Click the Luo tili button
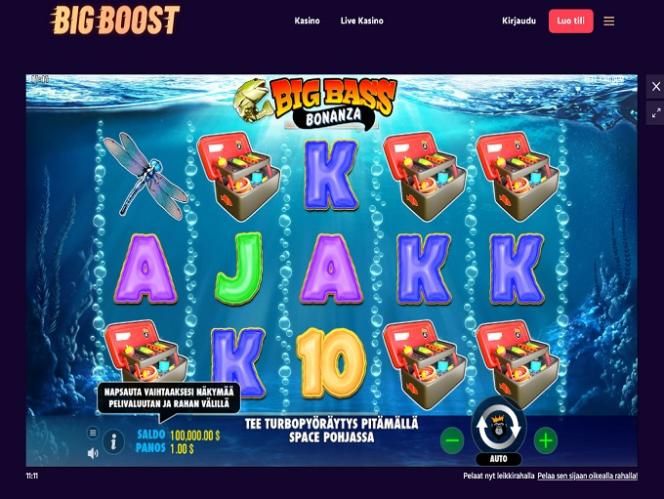 point(571,21)
